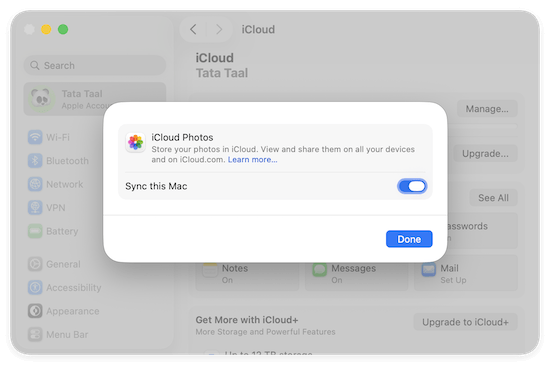This screenshot has height=365, width=550.
Task: Select Battery label in the sidebar
Action: tap(62, 231)
